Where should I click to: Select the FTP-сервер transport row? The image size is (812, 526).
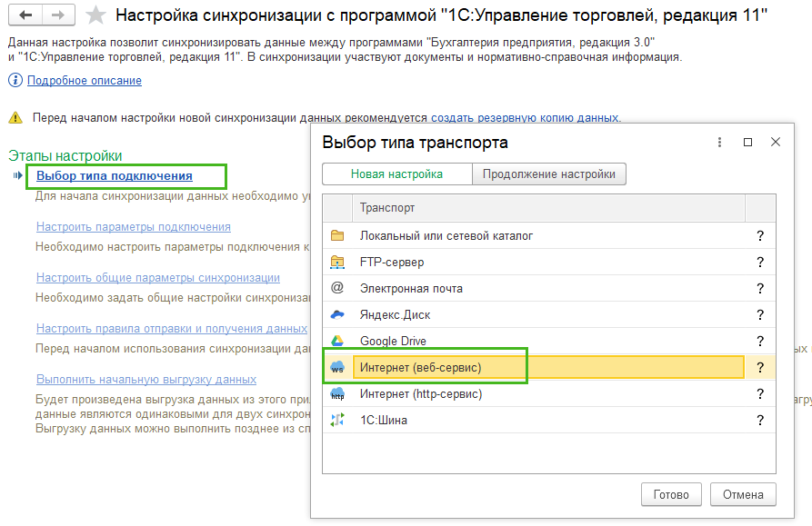click(x=549, y=263)
